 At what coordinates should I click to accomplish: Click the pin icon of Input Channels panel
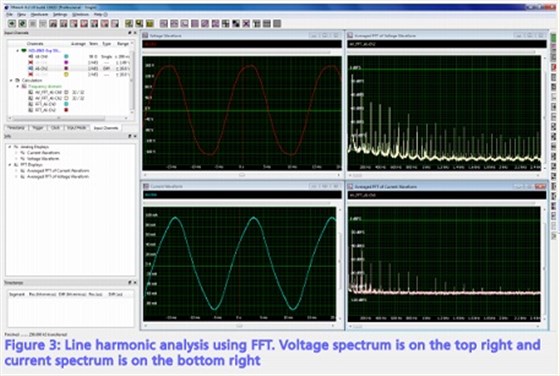point(130,33)
